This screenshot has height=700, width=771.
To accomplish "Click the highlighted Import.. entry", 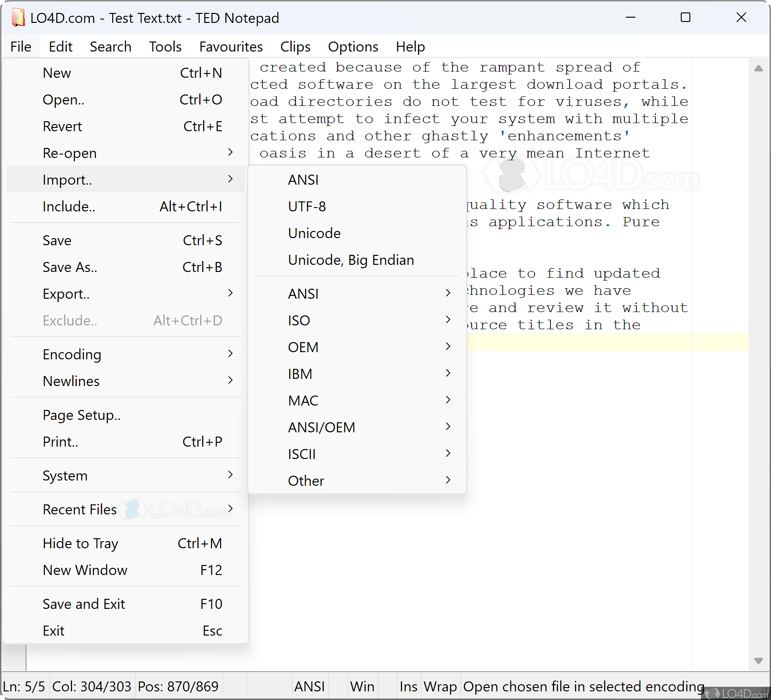I will coord(126,180).
